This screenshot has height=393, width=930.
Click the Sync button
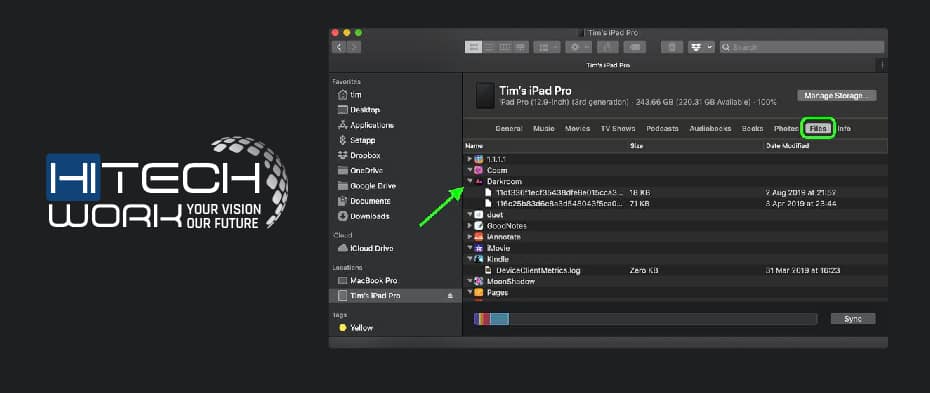tap(853, 319)
